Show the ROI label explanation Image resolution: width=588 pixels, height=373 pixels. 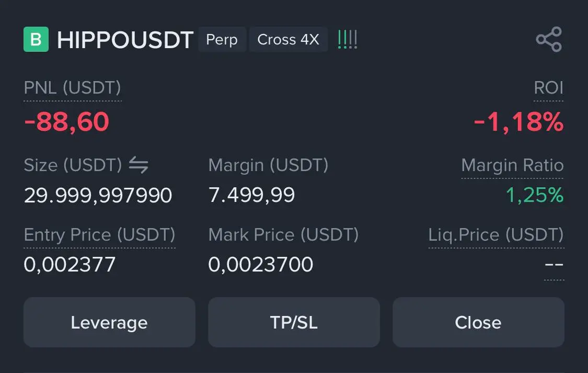(x=548, y=88)
